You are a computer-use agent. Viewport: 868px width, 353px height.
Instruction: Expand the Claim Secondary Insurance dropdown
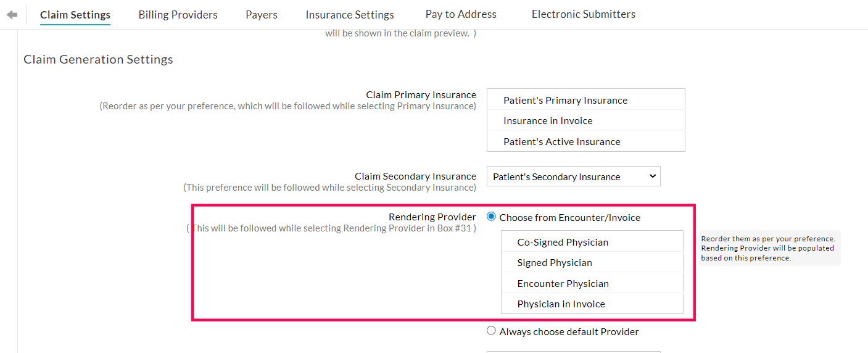point(573,176)
